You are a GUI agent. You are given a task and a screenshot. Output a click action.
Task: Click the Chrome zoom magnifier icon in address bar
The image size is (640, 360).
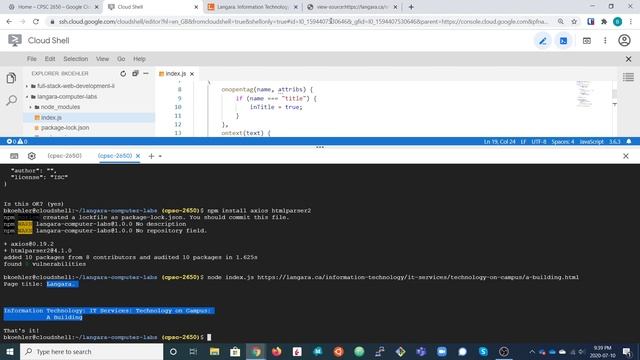coord(561,22)
